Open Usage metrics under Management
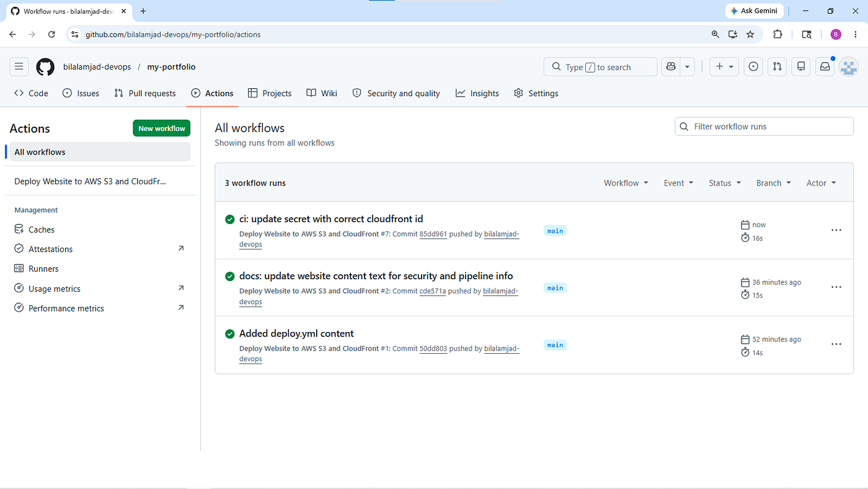Image resolution: width=868 pixels, height=489 pixels. tap(100, 289)
